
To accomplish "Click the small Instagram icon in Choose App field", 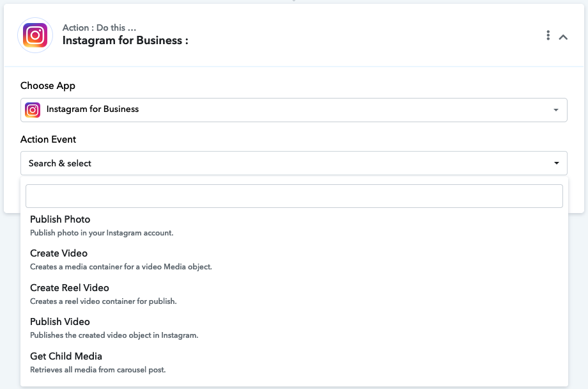I will pyautogui.click(x=33, y=110).
